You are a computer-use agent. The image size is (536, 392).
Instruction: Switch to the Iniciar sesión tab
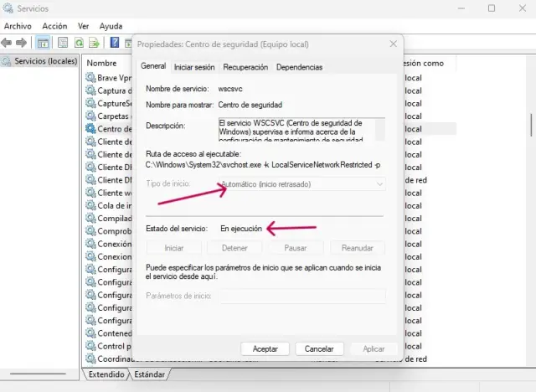[194, 67]
